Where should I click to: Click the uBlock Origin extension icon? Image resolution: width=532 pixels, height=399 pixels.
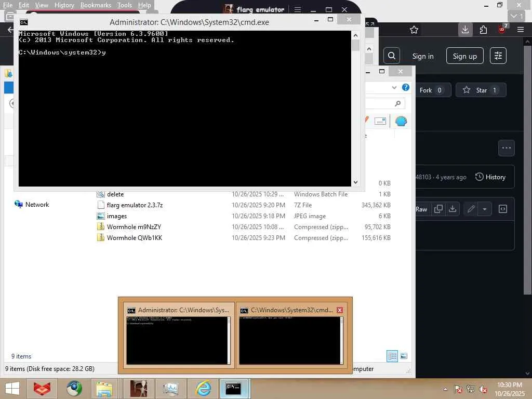click(502, 29)
